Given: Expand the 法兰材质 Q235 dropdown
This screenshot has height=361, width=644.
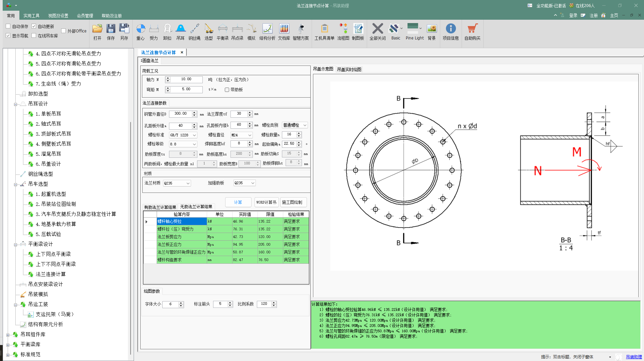Looking at the screenshot, I should [x=188, y=183].
